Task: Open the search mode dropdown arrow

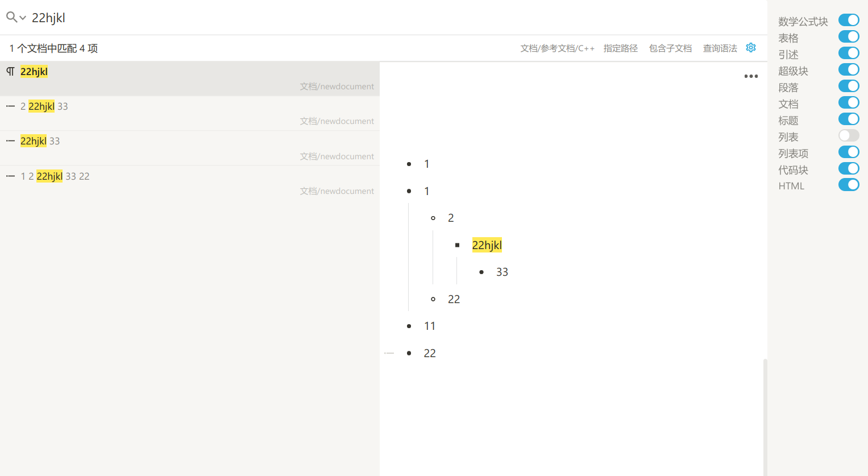Action: click(23, 18)
